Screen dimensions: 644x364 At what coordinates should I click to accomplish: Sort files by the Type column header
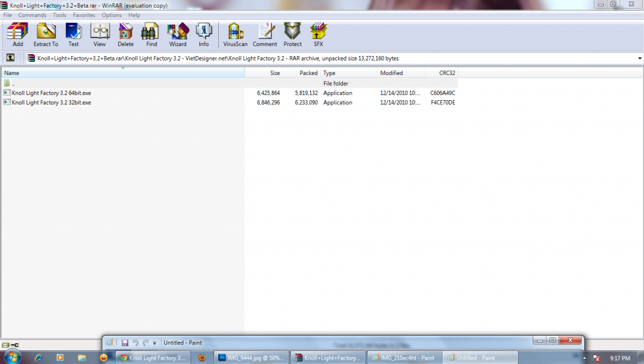(348, 73)
